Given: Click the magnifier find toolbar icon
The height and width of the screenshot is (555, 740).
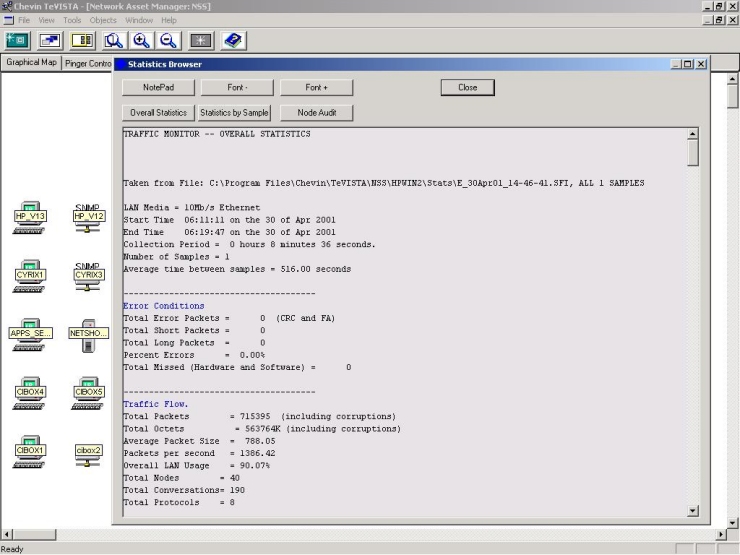Looking at the screenshot, I should (114, 41).
